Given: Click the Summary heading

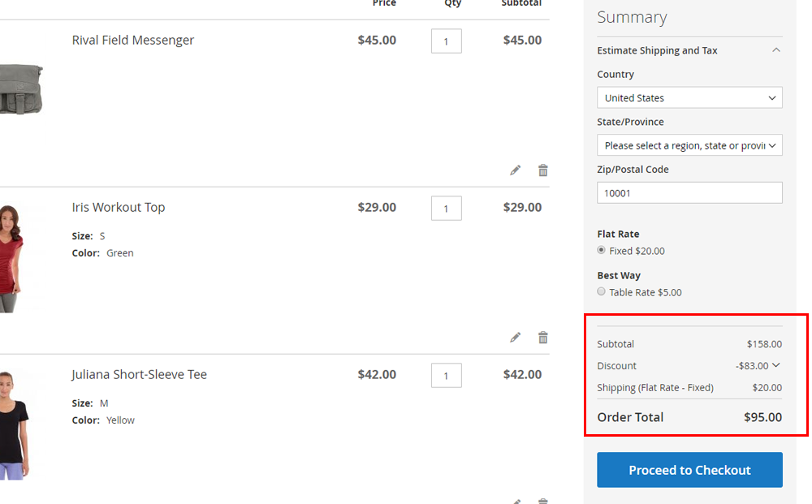Looking at the screenshot, I should pyautogui.click(x=632, y=17).
